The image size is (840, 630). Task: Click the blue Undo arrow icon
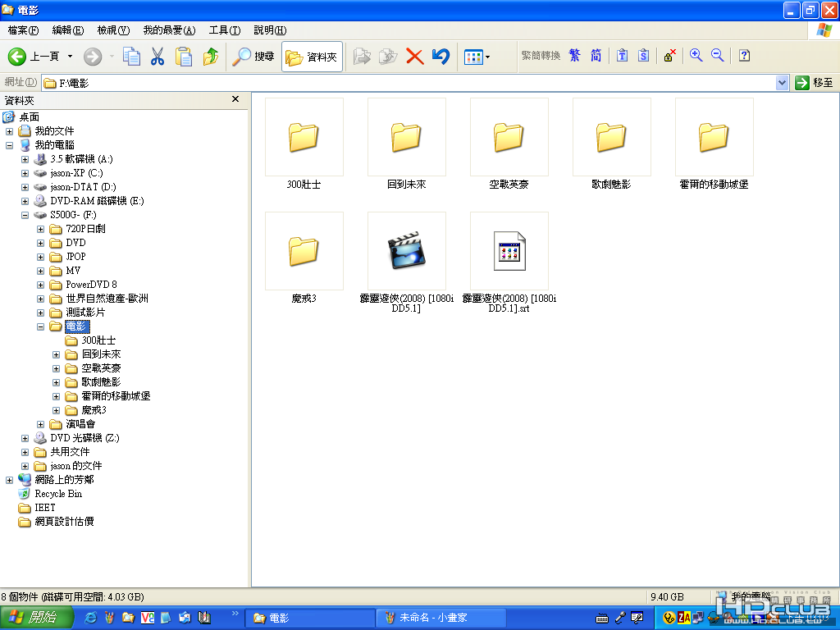coord(441,57)
